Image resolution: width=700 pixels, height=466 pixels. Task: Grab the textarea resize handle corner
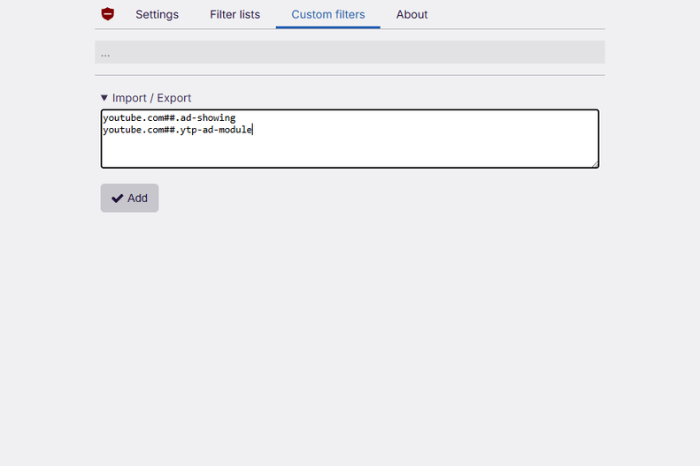tap(595, 164)
